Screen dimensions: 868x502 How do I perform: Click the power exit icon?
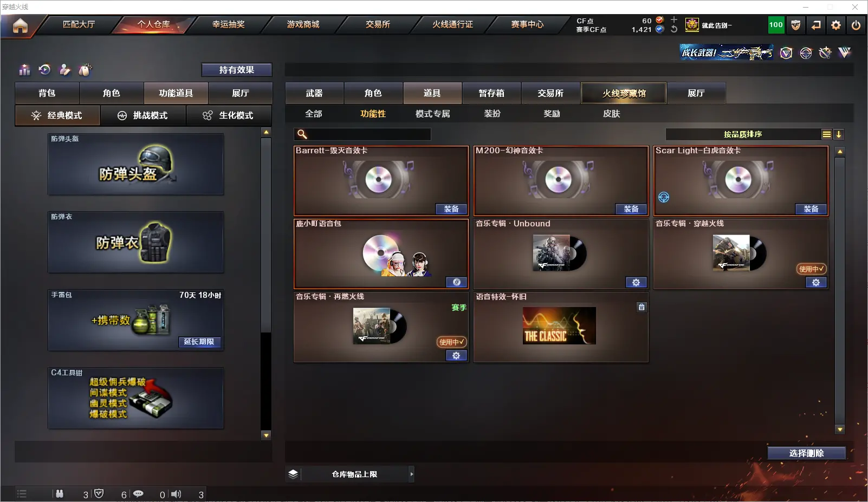pos(856,25)
